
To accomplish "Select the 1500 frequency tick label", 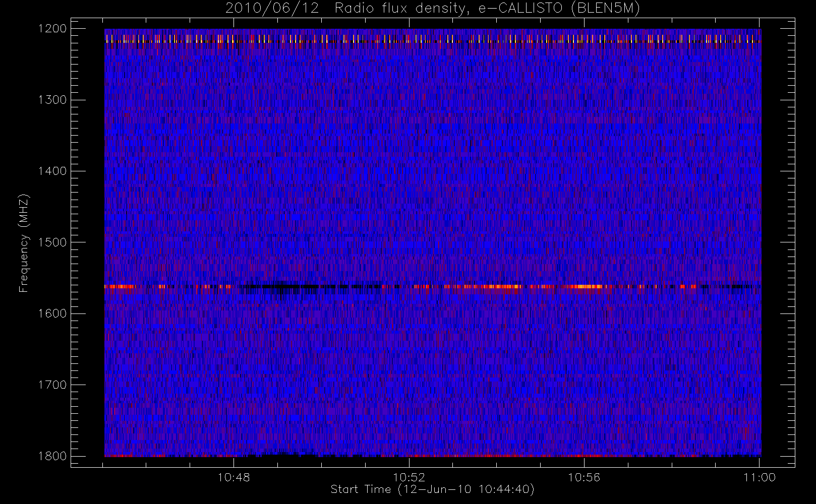I will (x=52, y=242).
